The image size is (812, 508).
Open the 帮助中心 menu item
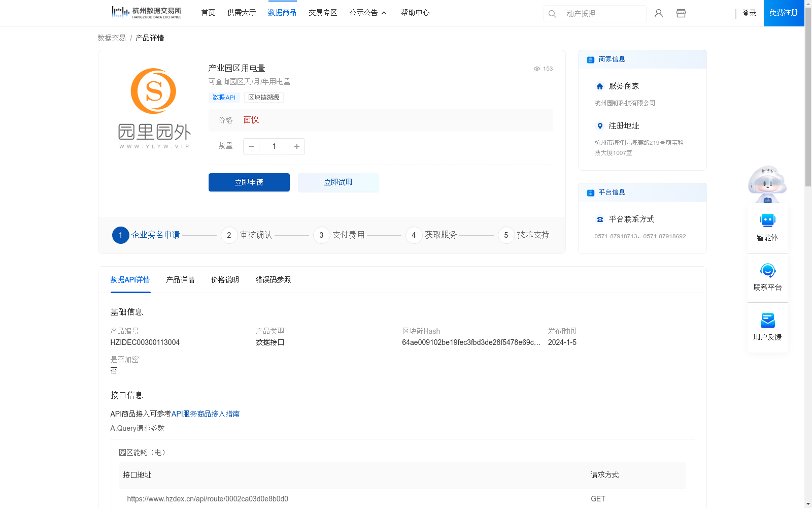pos(415,13)
